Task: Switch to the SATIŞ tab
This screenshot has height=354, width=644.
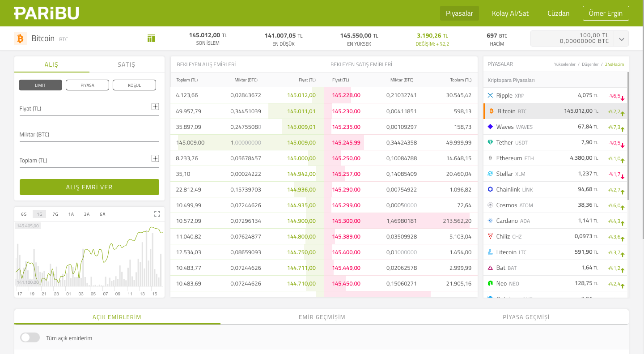Action: coord(127,64)
